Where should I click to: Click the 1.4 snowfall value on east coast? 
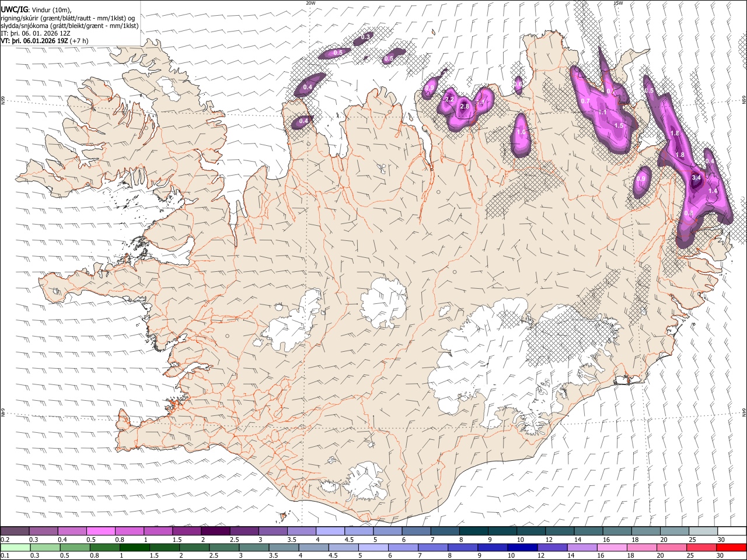tap(713, 191)
